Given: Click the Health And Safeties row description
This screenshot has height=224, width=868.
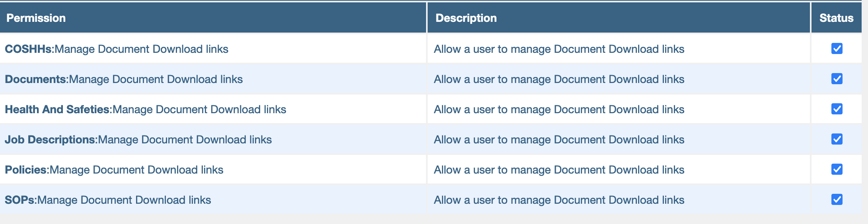Looking at the screenshot, I should coord(559,109).
